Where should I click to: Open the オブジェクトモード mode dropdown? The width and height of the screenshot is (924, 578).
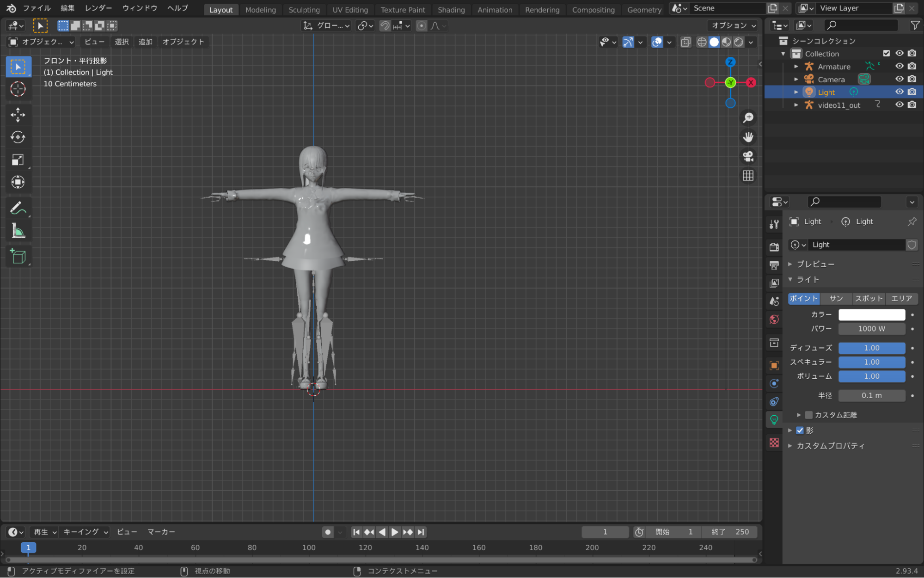point(42,42)
